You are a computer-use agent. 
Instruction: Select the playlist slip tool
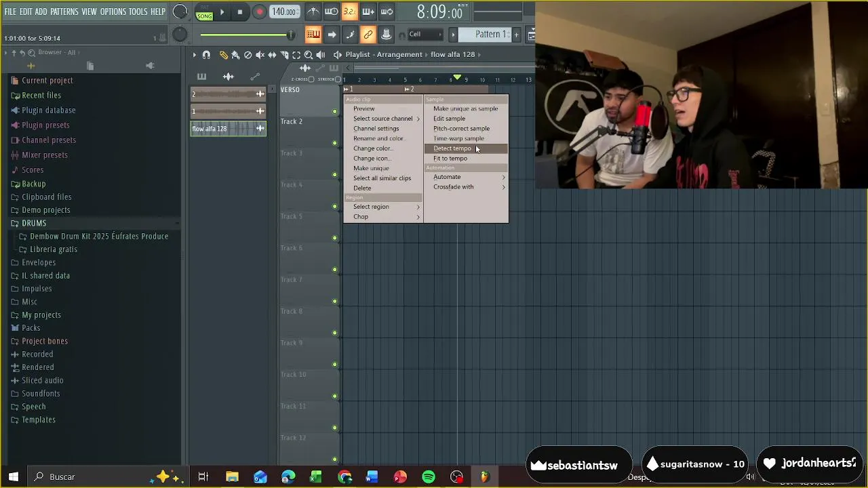coord(272,55)
